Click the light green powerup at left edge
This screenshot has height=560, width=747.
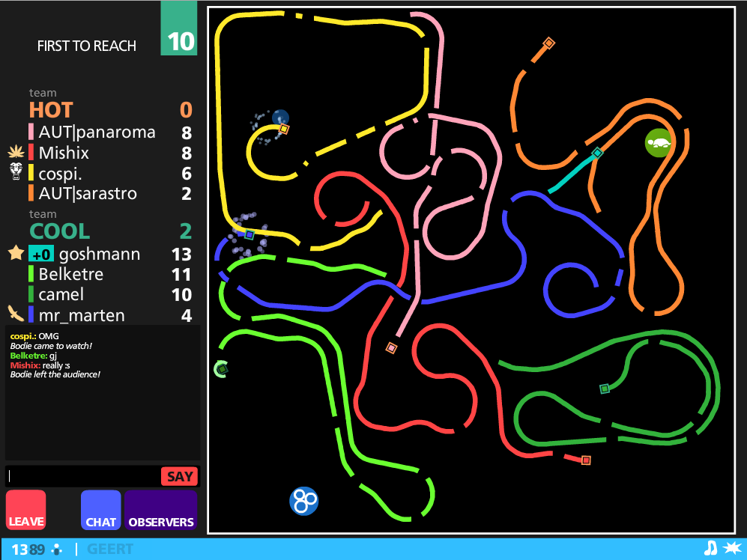(221, 369)
